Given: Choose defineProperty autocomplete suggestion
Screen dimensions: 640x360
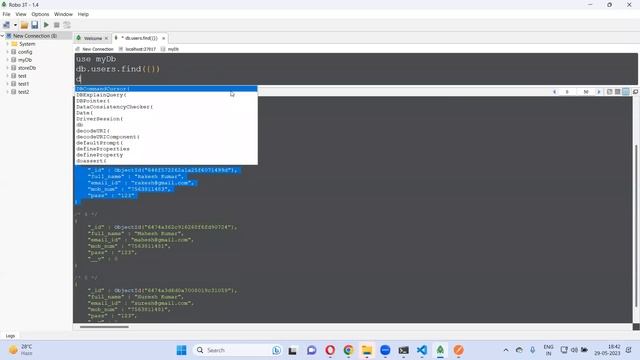Looking at the screenshot, I should [166, 155].
